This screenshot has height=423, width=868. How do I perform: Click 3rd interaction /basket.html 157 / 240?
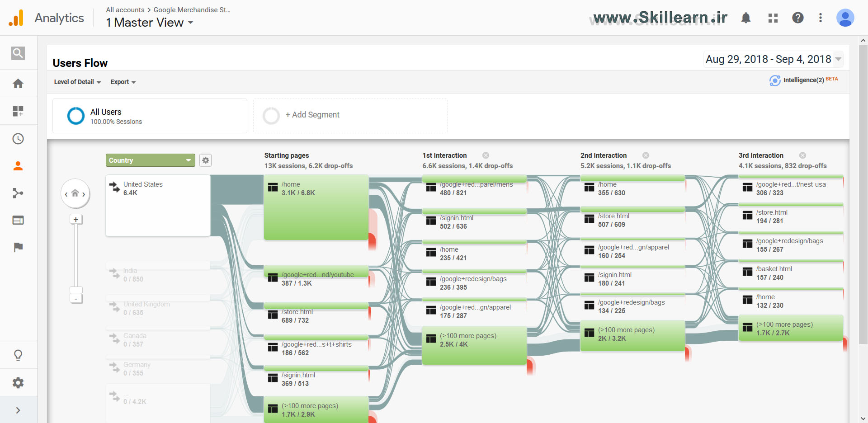point(791,271)
